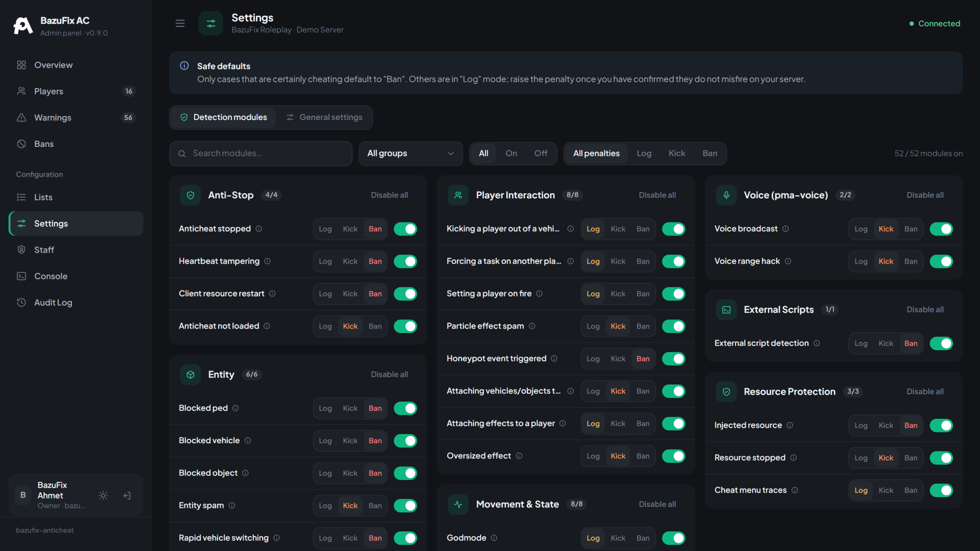The height and width of the screenshot is (551, 980).
Task: Disable all Resource Protection modules
Action: (x=925, y=391)
